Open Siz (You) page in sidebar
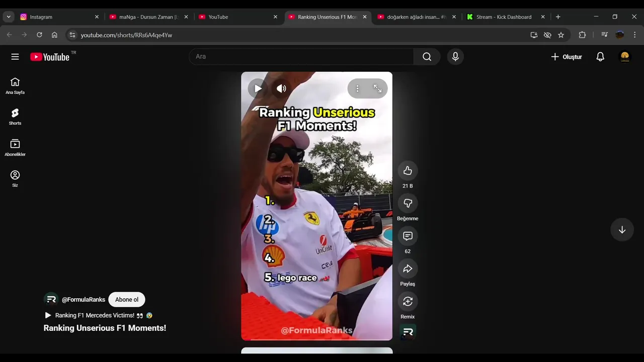The width and height of the screenshot is (644, 362). click(15, 179)
